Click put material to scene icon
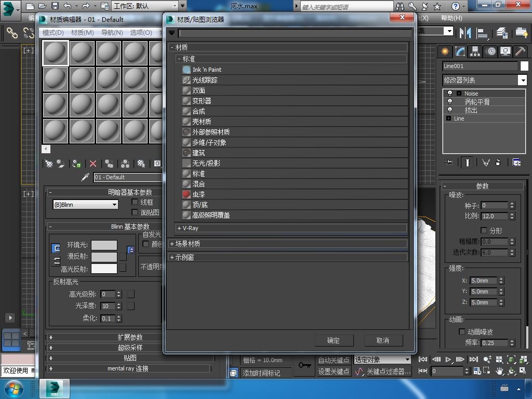 [61, 164]
